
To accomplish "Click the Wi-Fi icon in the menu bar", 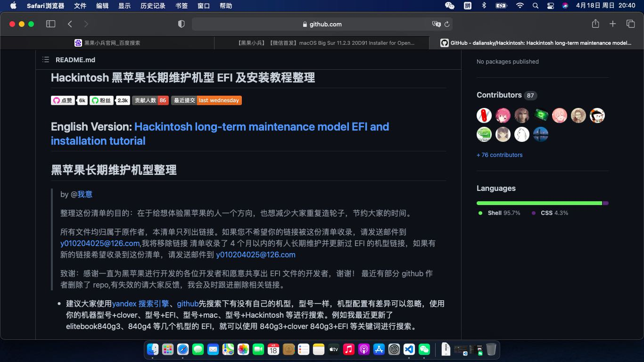I will [520, 6].
